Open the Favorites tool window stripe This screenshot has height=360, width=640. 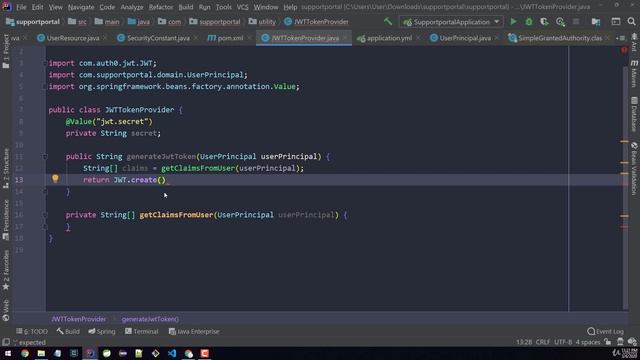[6, 271]
